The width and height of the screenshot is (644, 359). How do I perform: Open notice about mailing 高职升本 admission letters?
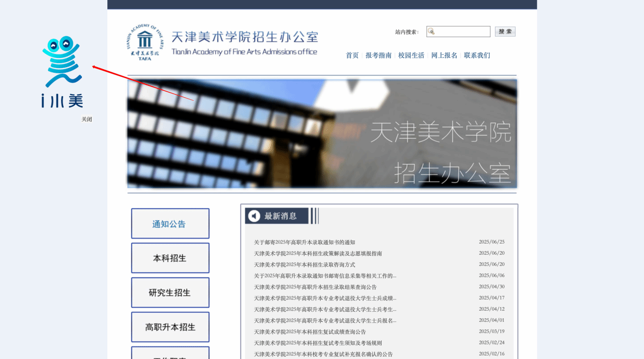[304, 243]
